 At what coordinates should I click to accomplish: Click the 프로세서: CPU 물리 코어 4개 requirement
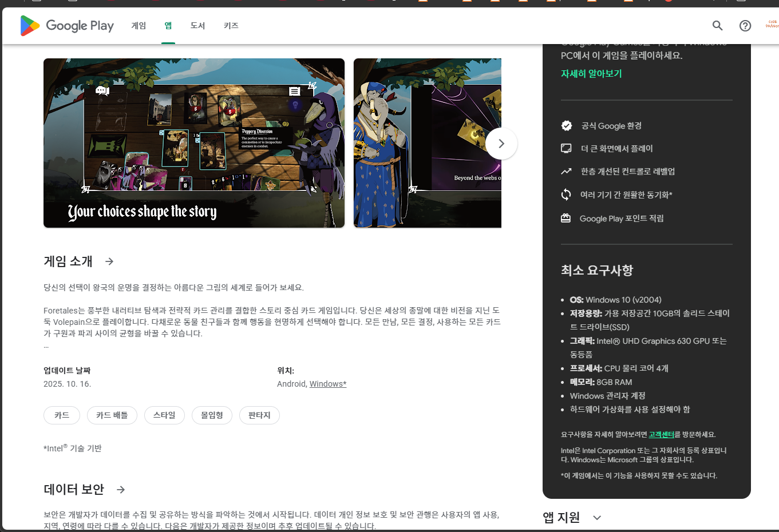click(x=619, y=368)
